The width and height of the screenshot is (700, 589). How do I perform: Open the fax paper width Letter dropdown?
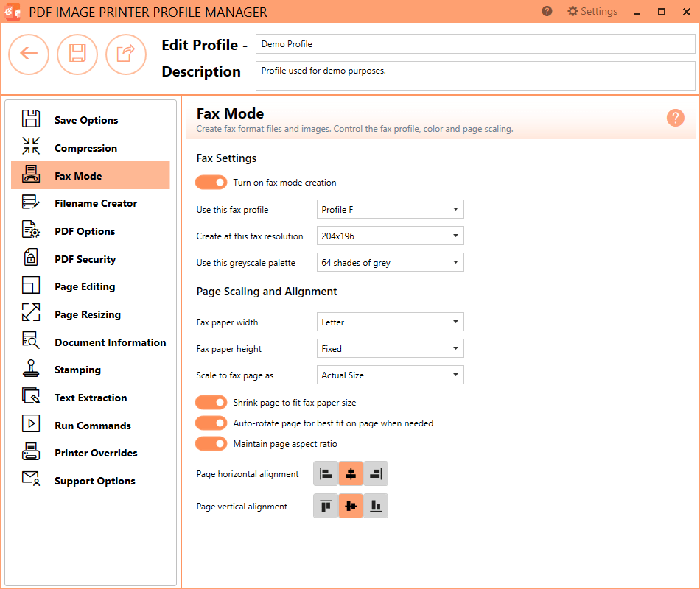[x=390, y=322]
